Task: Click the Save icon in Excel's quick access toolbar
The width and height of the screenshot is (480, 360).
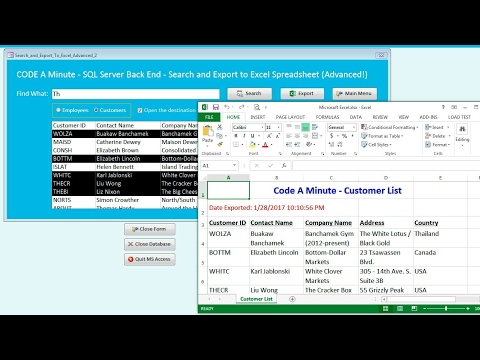Action: click(216, 107)
